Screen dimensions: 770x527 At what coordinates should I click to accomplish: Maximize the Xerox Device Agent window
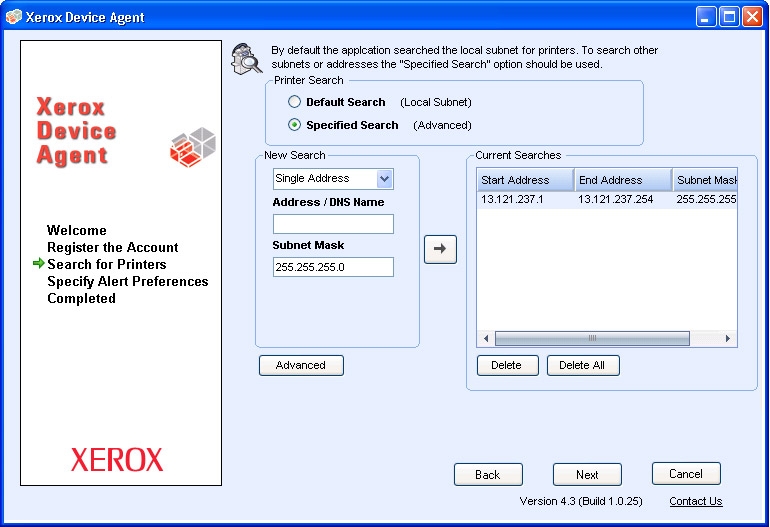click(x=729, y=17)
